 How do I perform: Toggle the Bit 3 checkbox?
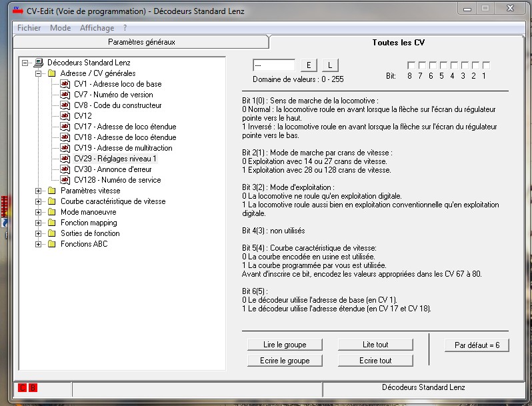coord(465,65)
